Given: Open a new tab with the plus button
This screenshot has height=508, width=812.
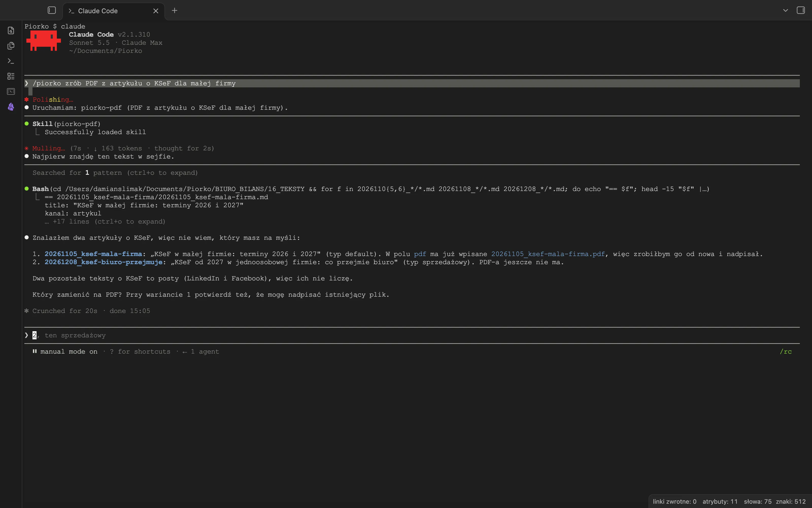Looking at the screenshot, I should (x=175, y=11).
